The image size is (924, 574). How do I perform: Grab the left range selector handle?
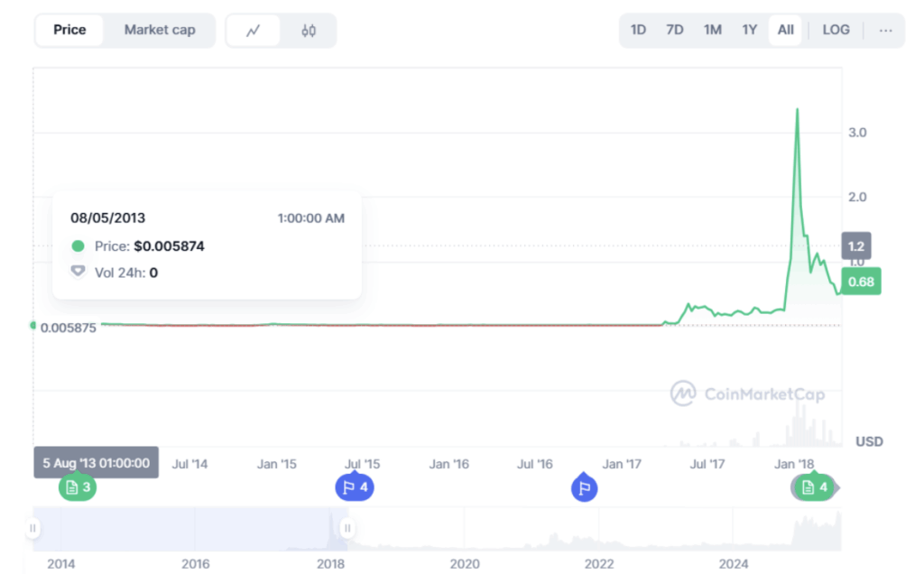(x=33, y=528)
